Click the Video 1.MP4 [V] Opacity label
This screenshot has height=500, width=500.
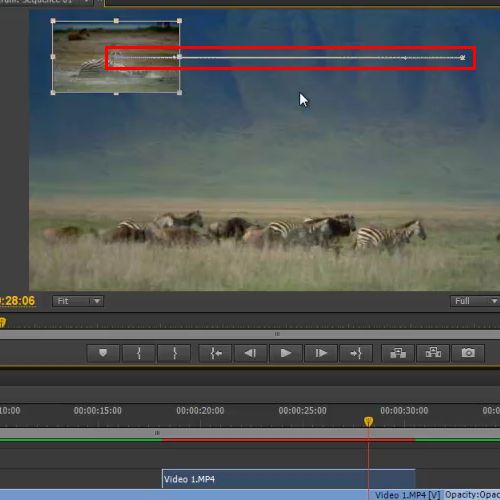pos(437,495)
